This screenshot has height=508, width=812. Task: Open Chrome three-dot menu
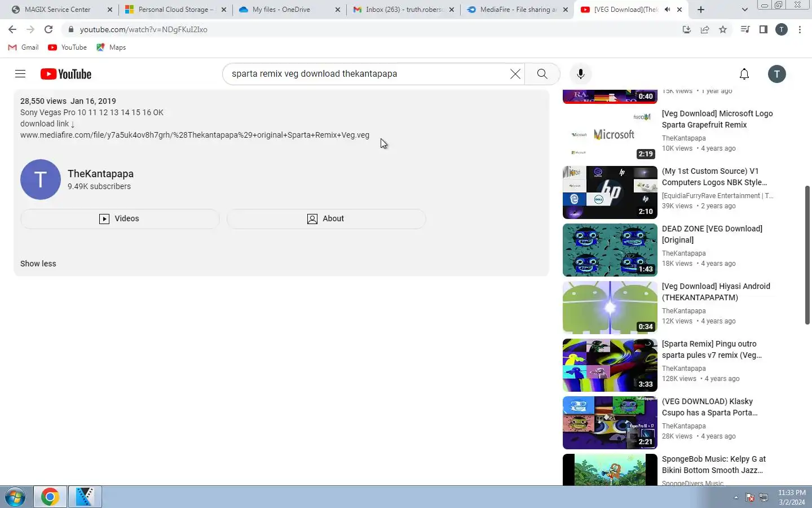[800, 29]
